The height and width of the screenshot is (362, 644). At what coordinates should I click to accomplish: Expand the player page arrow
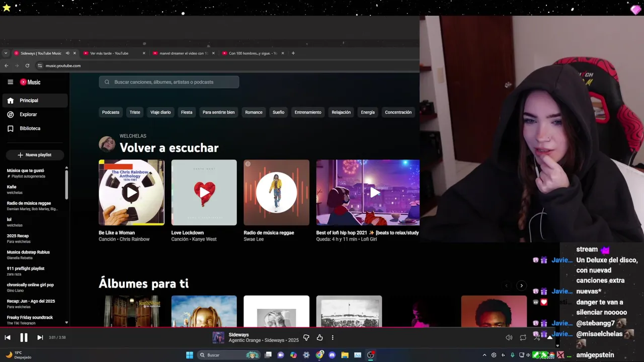pyautogui.click(x=549, y=337)
